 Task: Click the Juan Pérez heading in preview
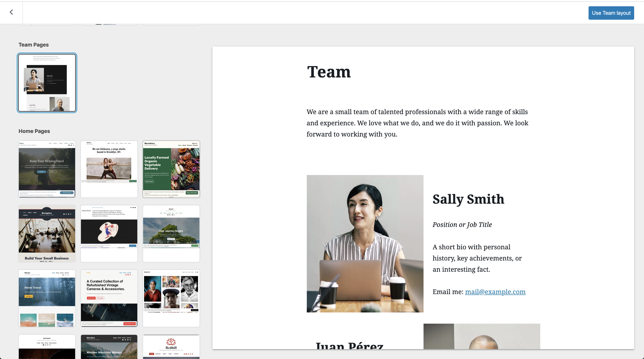click(349, 345)
